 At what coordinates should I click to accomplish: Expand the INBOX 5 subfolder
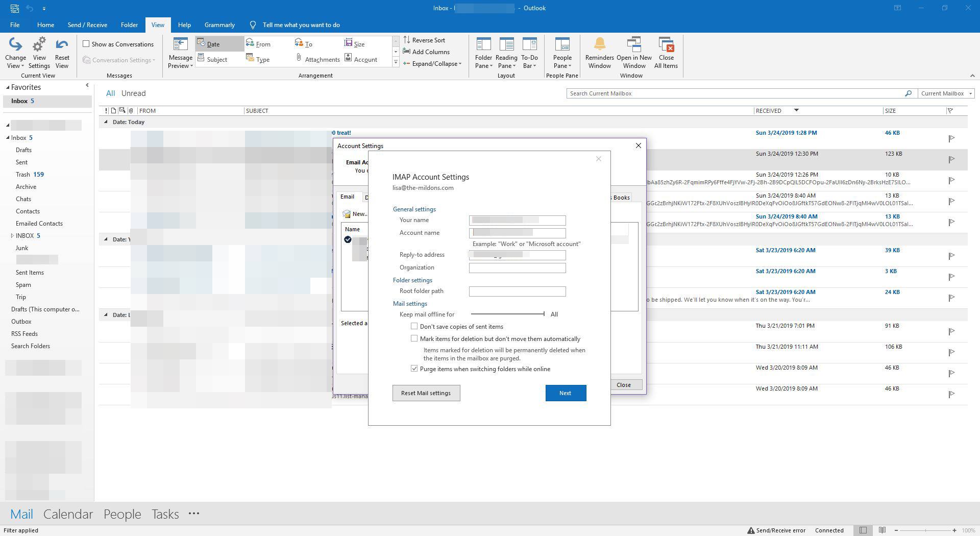tap(12, 235)
